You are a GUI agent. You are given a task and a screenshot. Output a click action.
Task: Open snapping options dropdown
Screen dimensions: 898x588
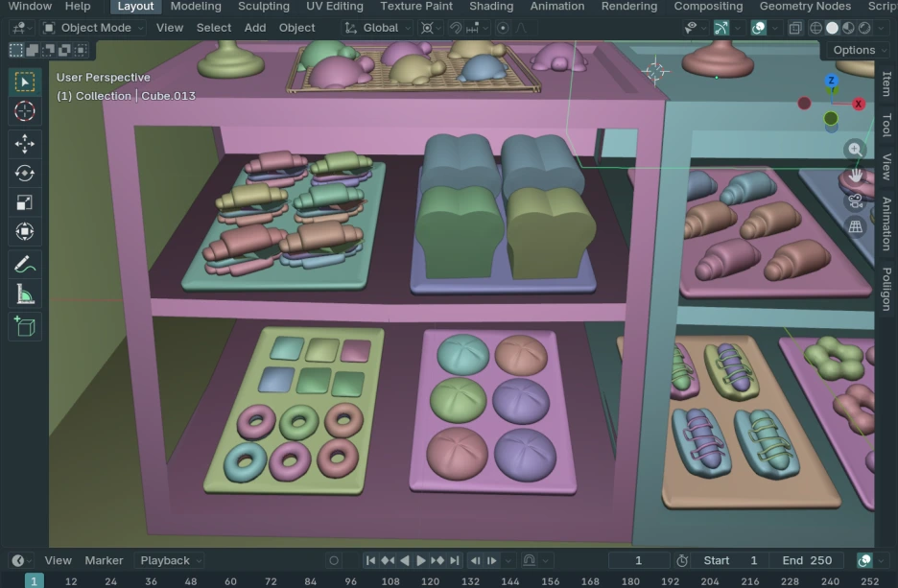pyautogui.click(x=477, y=28)
